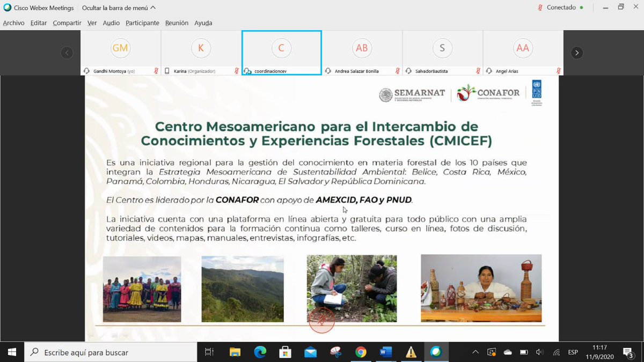Screen dimensions: 644x362
Task: Select coordinacioncev participant thumbnail
Action: [x=281, y=53]
